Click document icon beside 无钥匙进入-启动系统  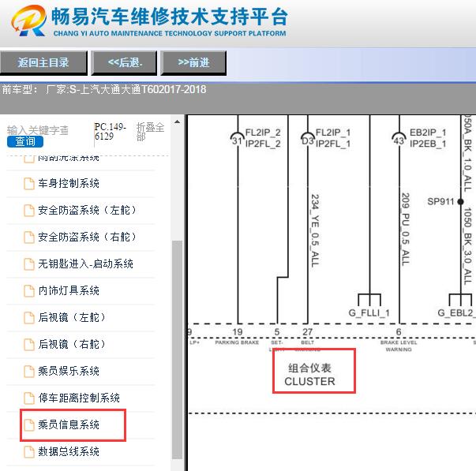(x=29, y=264)
